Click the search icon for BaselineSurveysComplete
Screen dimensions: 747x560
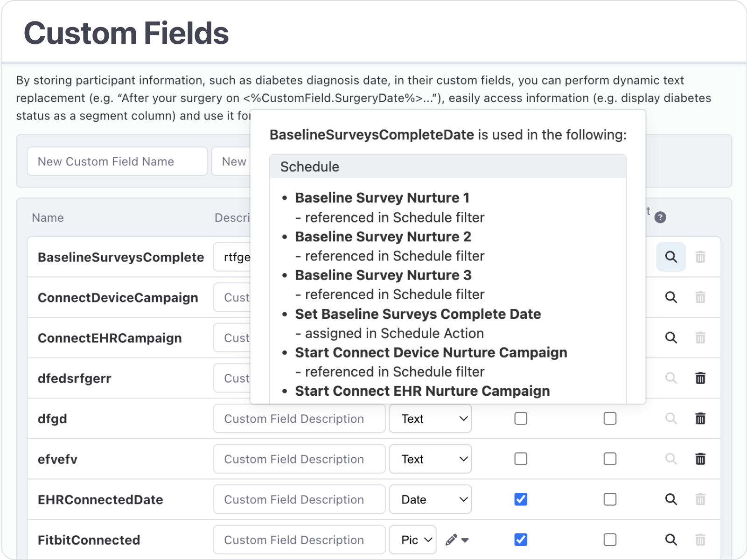[x=671, y=257]
